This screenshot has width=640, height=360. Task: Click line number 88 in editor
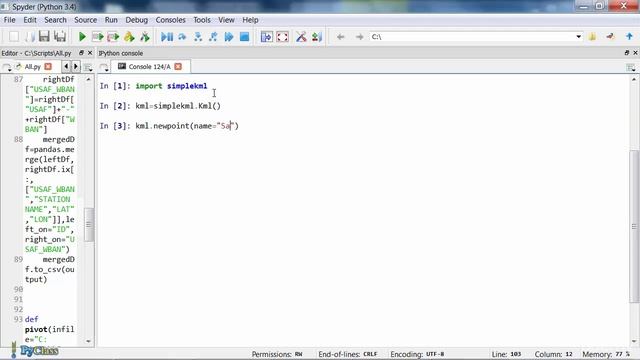point(18,140)
